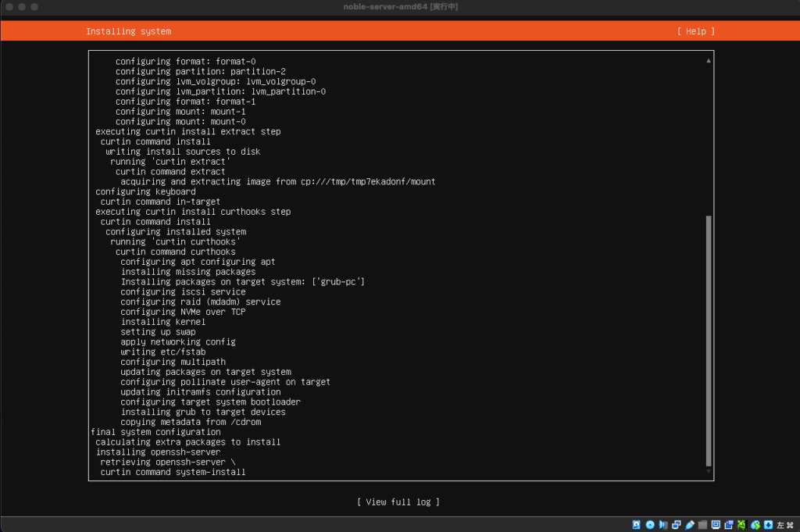Click the green zoom window button

click(34, 6)
